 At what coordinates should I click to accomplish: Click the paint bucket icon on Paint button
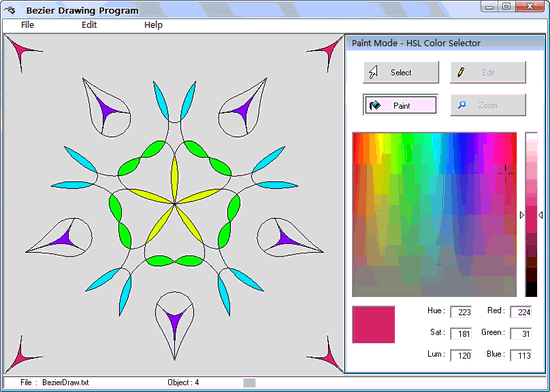pos(375,105)
